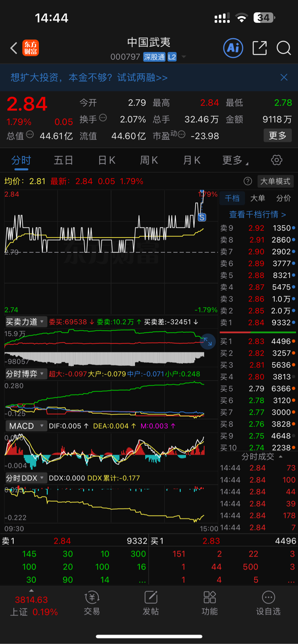This screenshot has height=644, width=298.
Task: Open the 查看千档行情 link
Action: coord(257,214)
